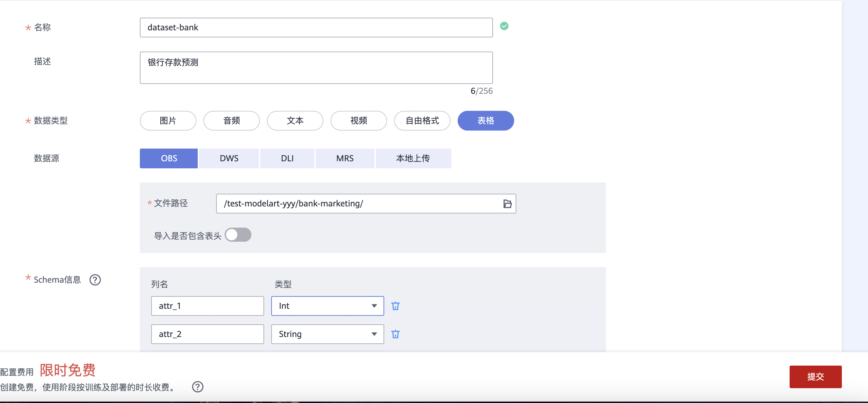The width and height of the screenshot is (868, 403).
Task: Open attr_1 type dropdown showing Int
Action: click(x=327, y=306)
